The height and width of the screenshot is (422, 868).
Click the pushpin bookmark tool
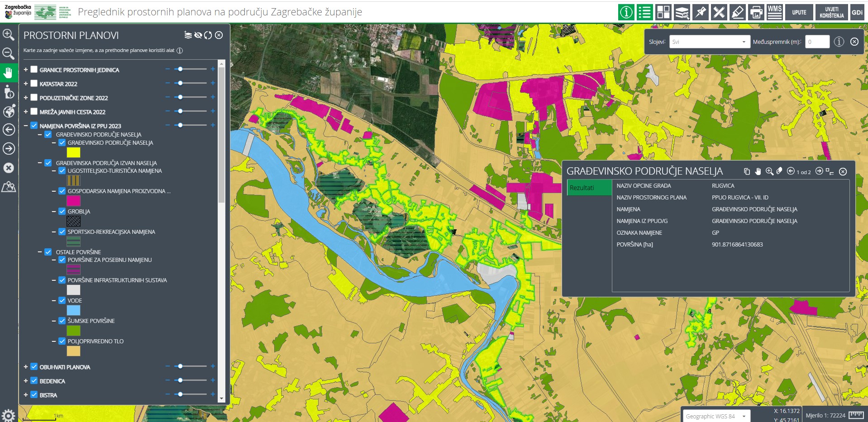[x=700, y=12]
